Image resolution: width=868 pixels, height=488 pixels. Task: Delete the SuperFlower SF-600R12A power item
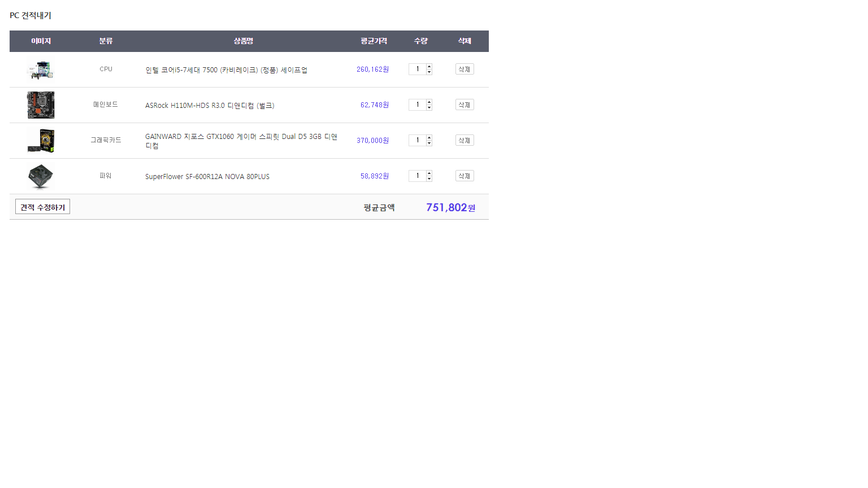pos(465,176)
